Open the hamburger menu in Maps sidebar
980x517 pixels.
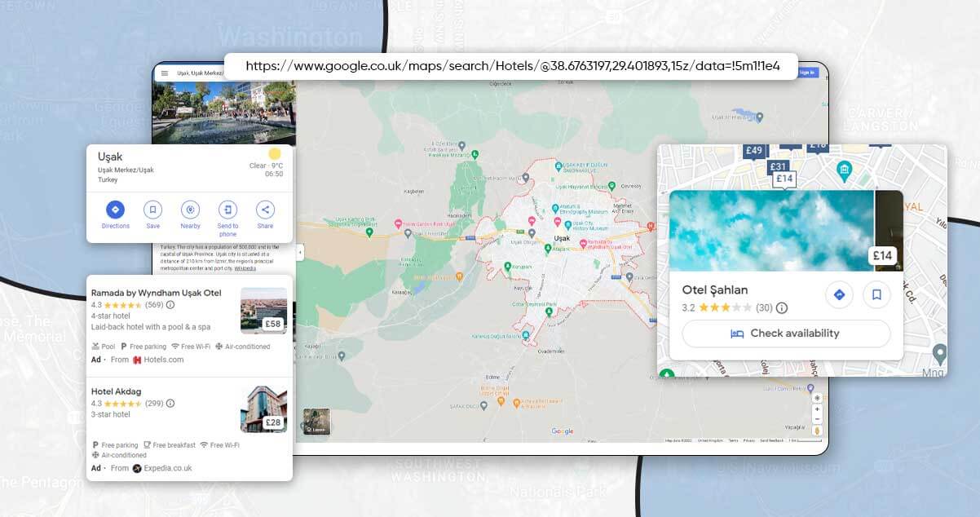point(164,73)
